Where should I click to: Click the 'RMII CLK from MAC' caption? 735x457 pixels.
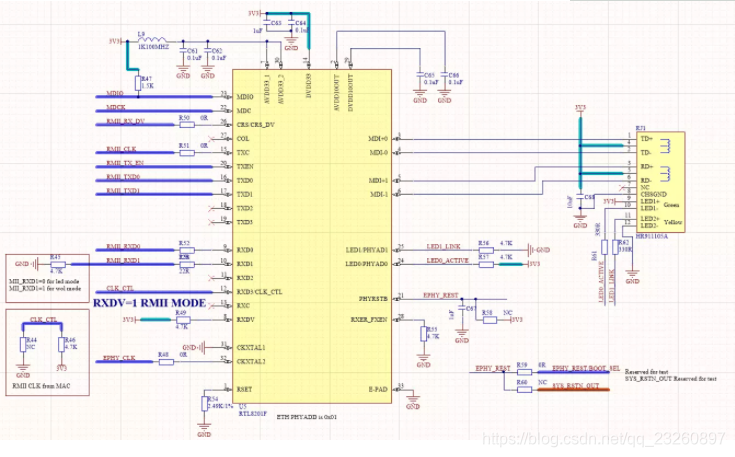click(x=41, y=386)
